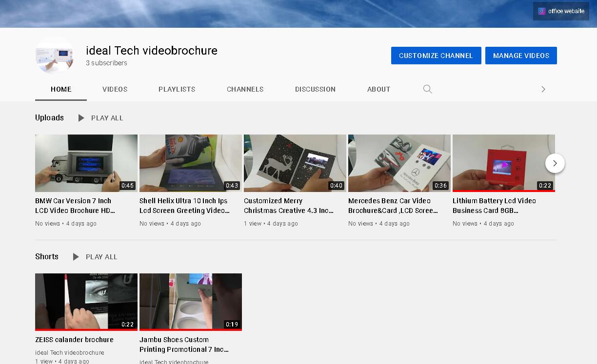Click the Lithium Battery Lcd Video title
The image size is (597, 364).
pyautogui.click(x=494, y=206)
